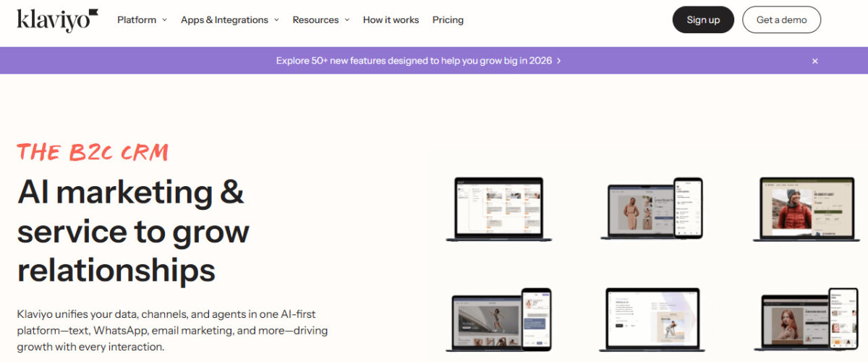Open the Platform menu label
The image size is (868, 362).
click(137, 20)
